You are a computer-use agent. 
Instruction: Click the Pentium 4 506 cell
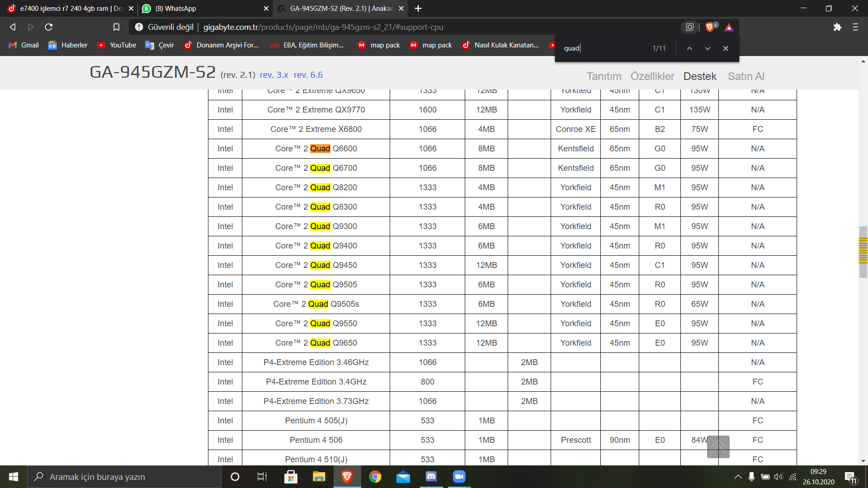316,440
